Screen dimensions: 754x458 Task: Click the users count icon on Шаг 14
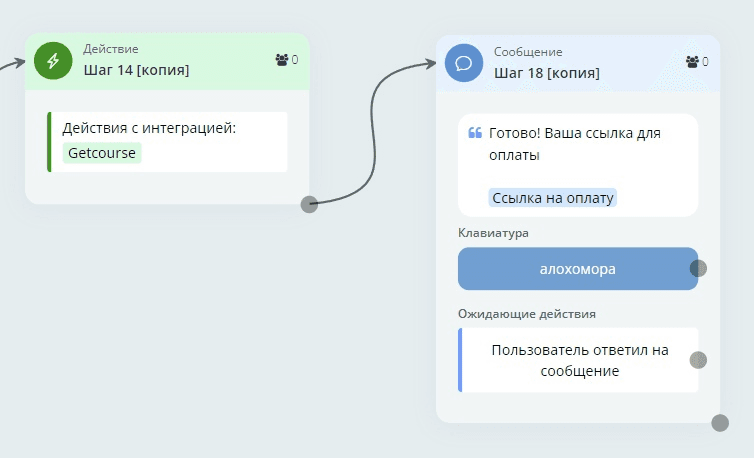tap(281, 60)
